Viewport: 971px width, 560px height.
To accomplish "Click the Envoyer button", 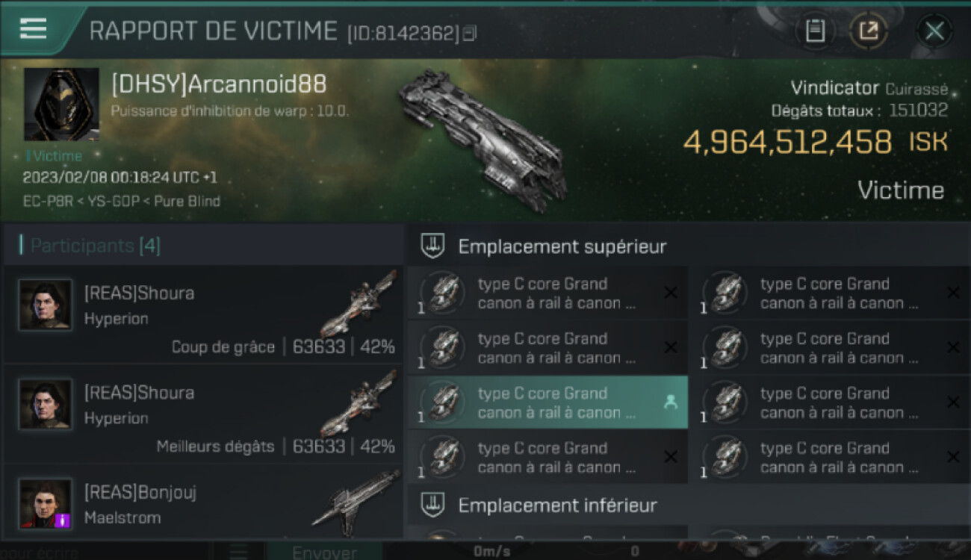I will pyautogui.click(x=324, y=551).
